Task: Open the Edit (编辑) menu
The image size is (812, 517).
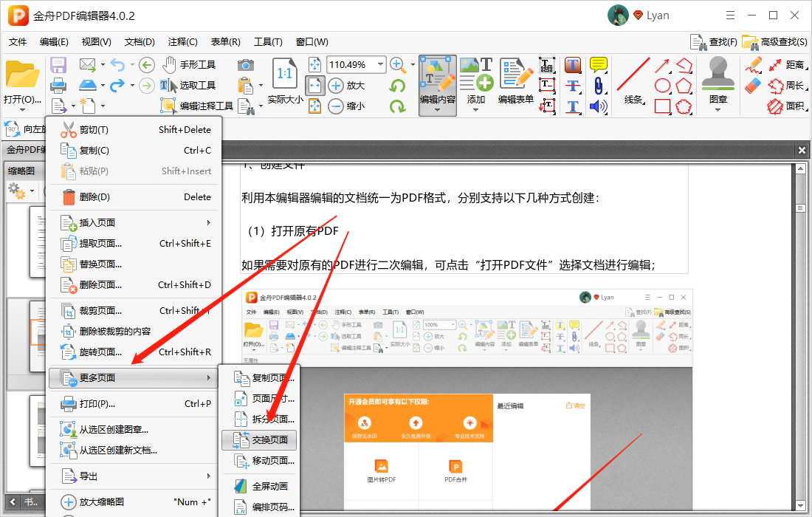Action: tap(54, 42)
